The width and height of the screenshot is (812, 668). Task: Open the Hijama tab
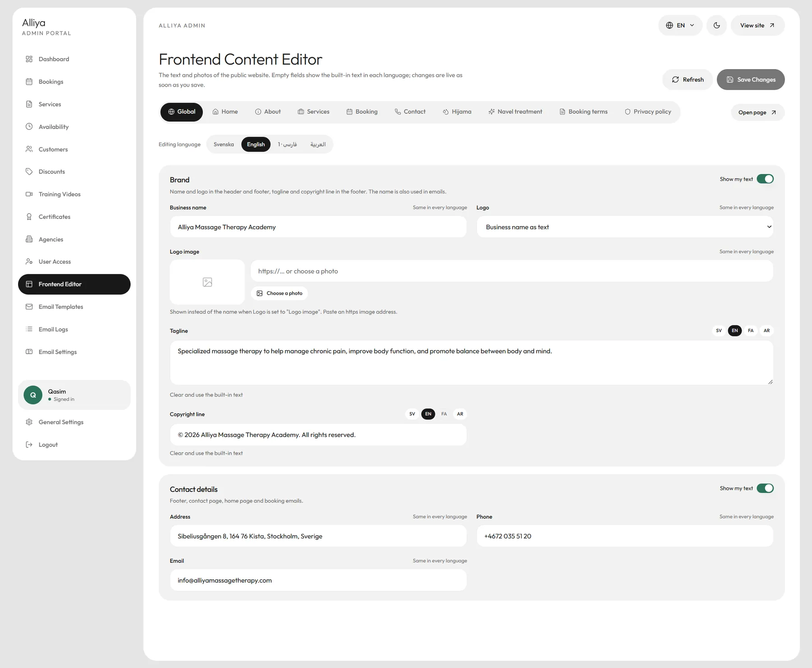coord(457,112)
